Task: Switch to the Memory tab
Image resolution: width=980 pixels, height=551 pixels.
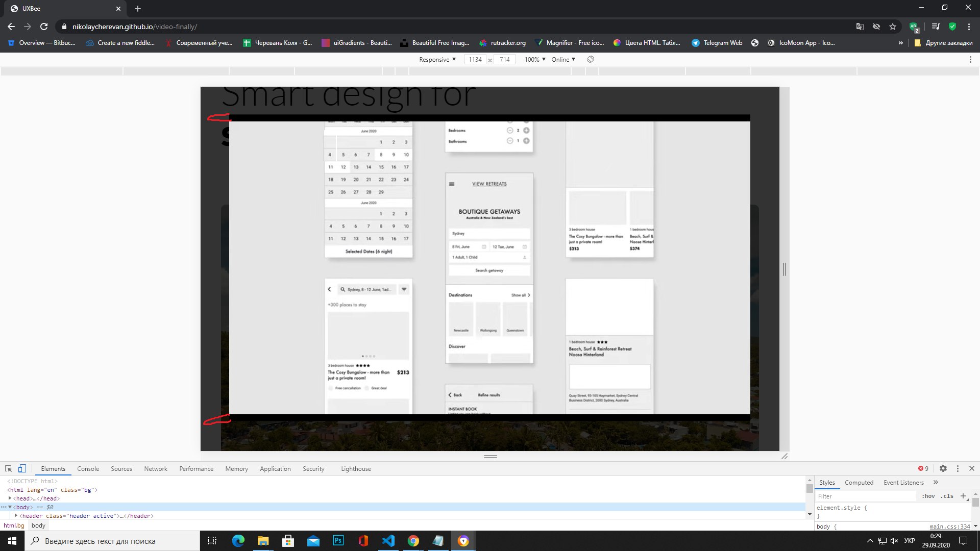Action: click(237, 469)
